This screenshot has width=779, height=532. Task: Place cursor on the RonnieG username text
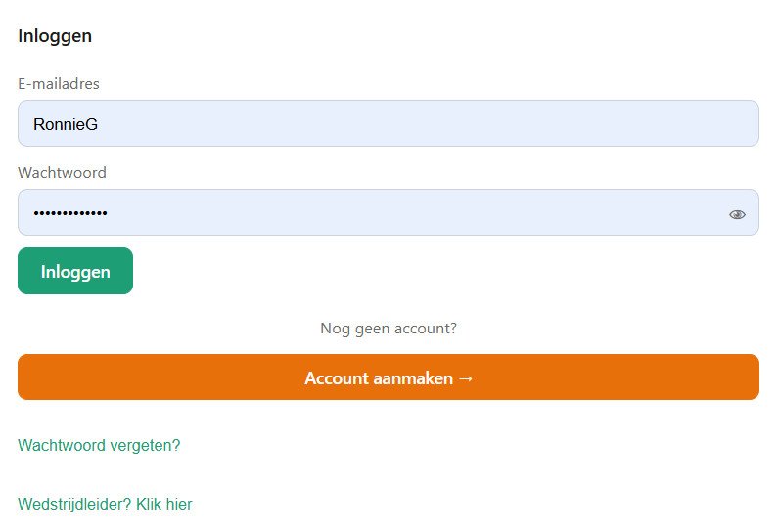[66, 124]
